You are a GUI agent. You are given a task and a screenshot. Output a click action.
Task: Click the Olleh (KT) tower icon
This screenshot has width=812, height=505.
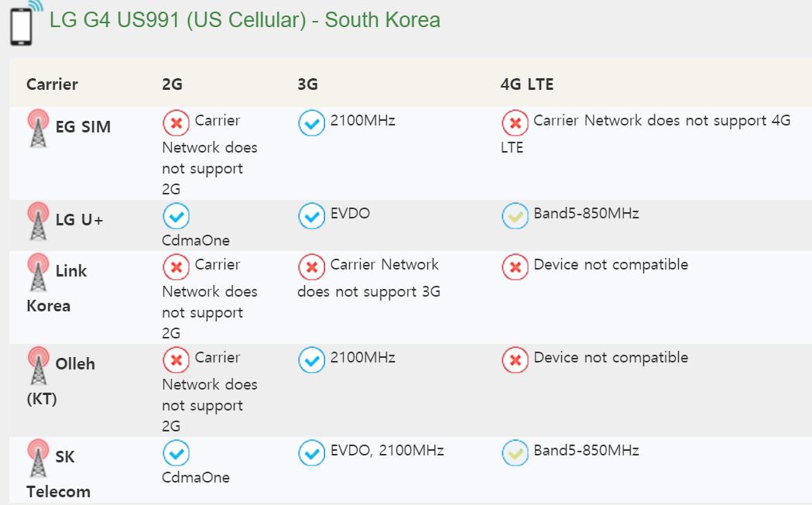pyautogui.click(x=37, y=365)
